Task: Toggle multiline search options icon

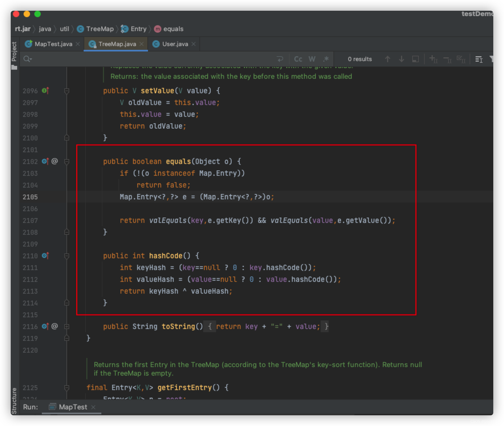Action: (479, 59)
